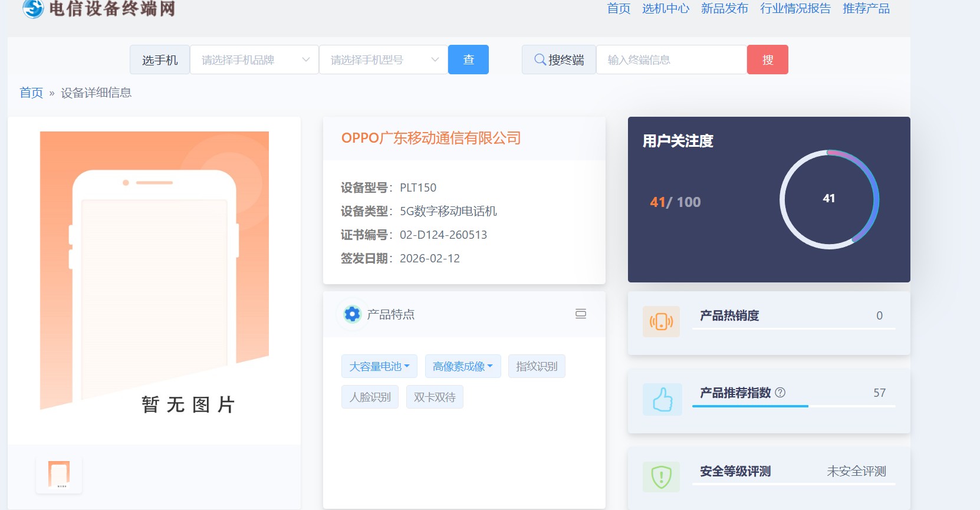Click the blue thumbs-up icon
The image size is (980, 510).
[x=662, y=399]
